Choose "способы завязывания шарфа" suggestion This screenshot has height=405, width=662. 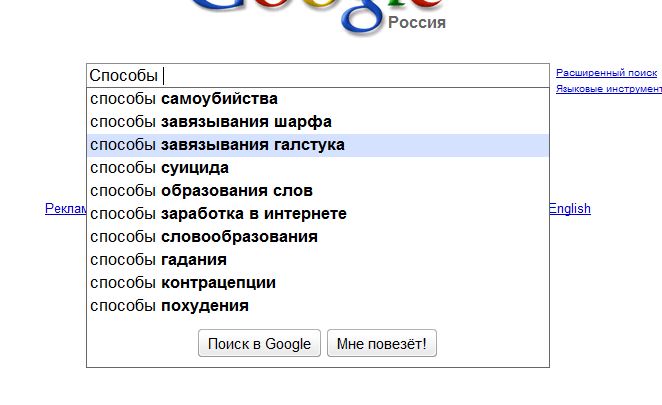coord(210,122)
